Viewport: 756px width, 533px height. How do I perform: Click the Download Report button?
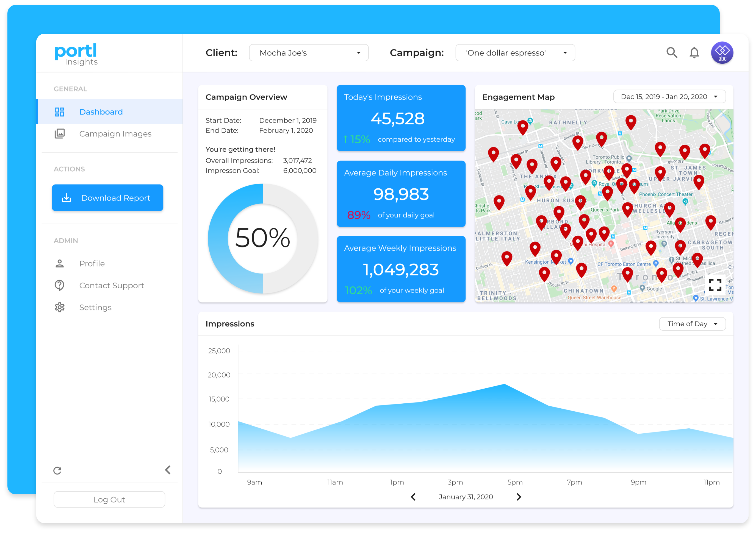[107, 198]
